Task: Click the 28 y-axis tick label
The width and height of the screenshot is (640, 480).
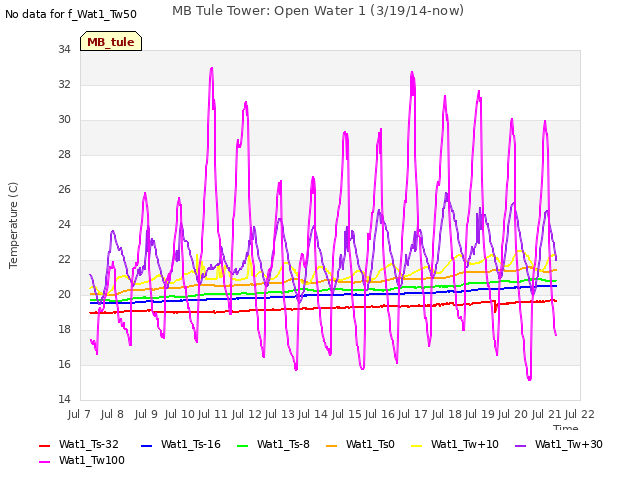Action: 64,155
